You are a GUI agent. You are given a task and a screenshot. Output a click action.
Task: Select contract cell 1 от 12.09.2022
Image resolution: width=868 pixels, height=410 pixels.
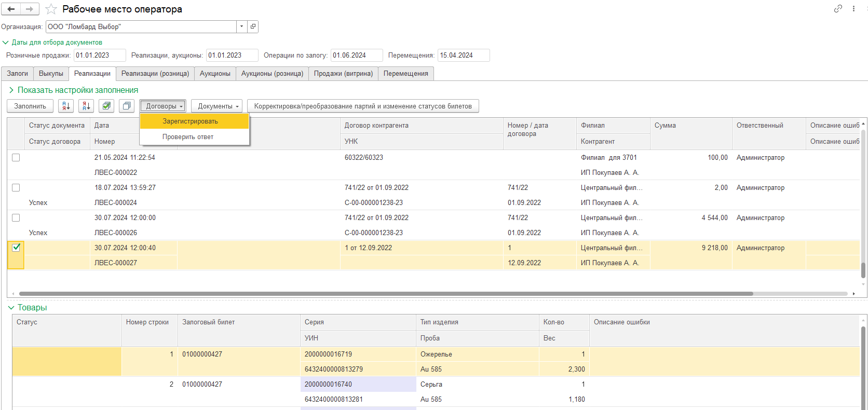pos(422,248)
